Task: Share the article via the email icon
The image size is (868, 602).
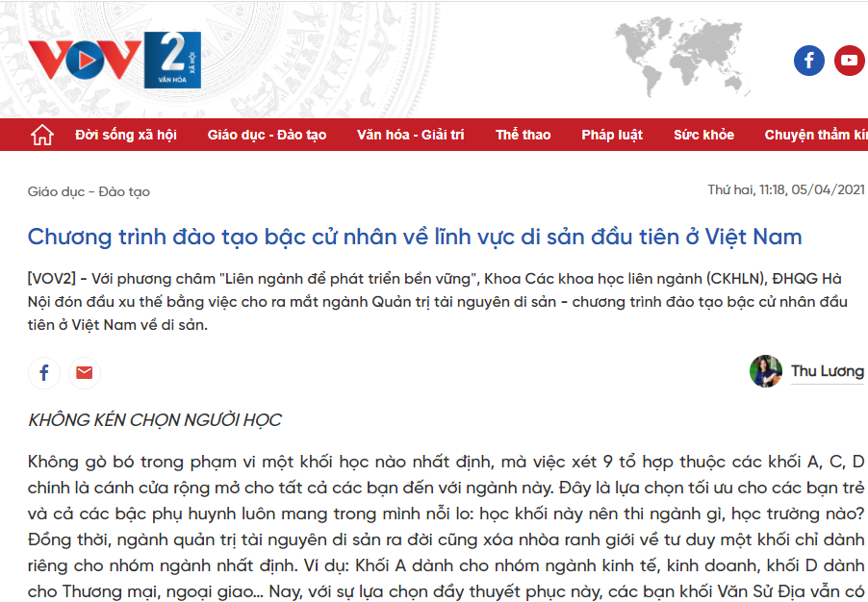Action: pyautogui.click(x=85, y=373)
